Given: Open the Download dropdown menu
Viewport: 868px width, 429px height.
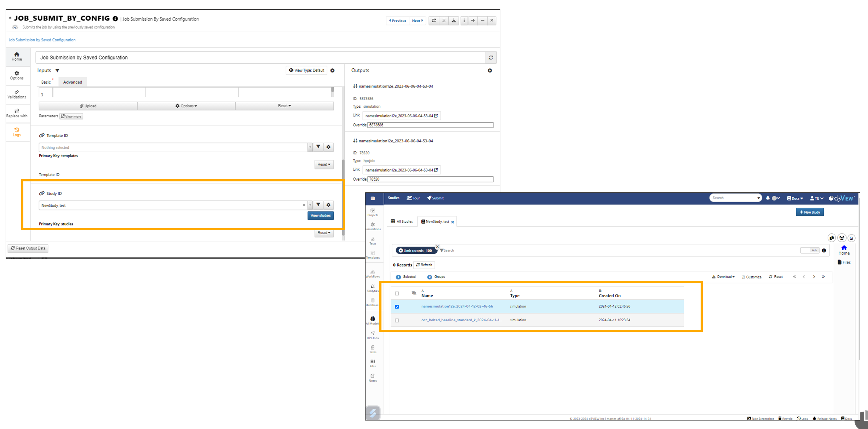Looking at the screenshot, I should pos(723,277).
